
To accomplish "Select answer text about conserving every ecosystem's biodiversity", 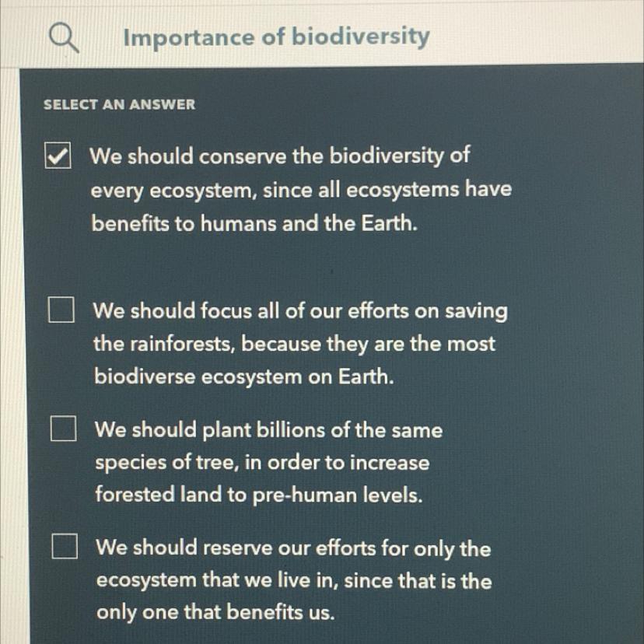I will [x=301, y=189].
